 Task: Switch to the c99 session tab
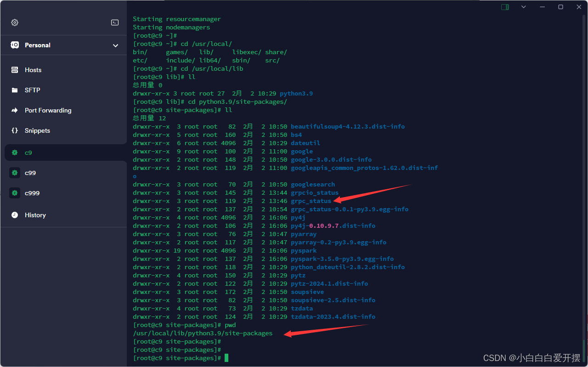point(30,173)
